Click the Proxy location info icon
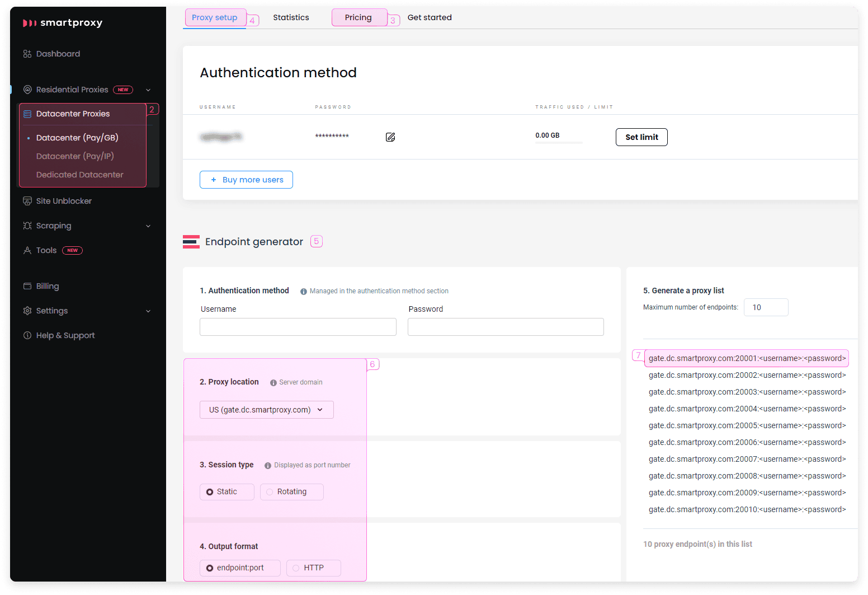 tap(273, 383)
